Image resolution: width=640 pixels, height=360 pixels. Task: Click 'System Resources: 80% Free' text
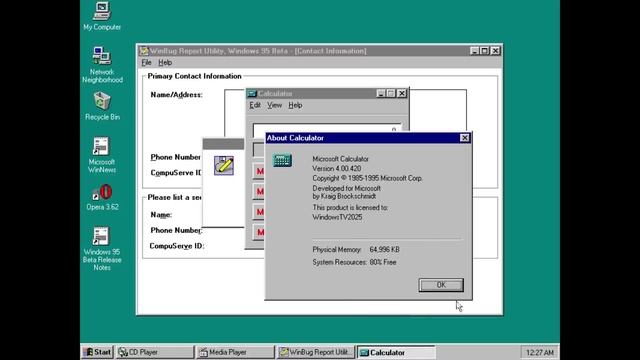(354, 262)
